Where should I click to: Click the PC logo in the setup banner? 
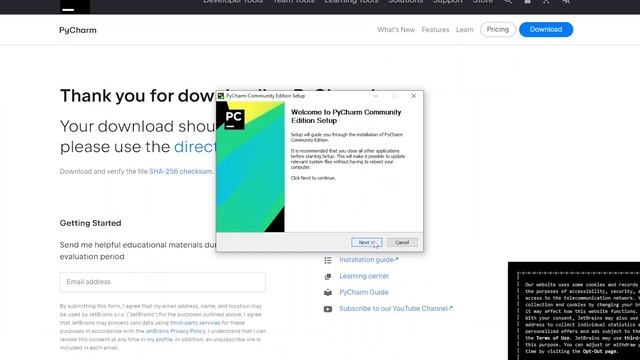coord(234,119)
